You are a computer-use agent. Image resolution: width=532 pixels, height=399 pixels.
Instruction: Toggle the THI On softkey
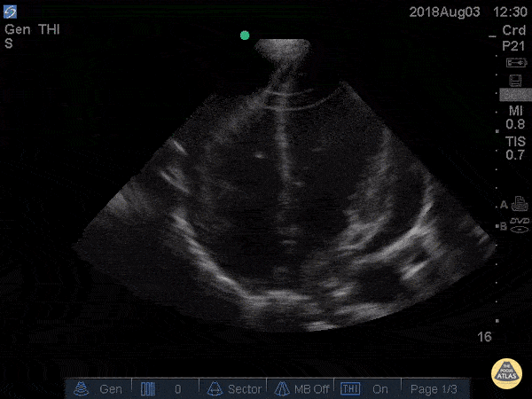click(x=368, y=389)
